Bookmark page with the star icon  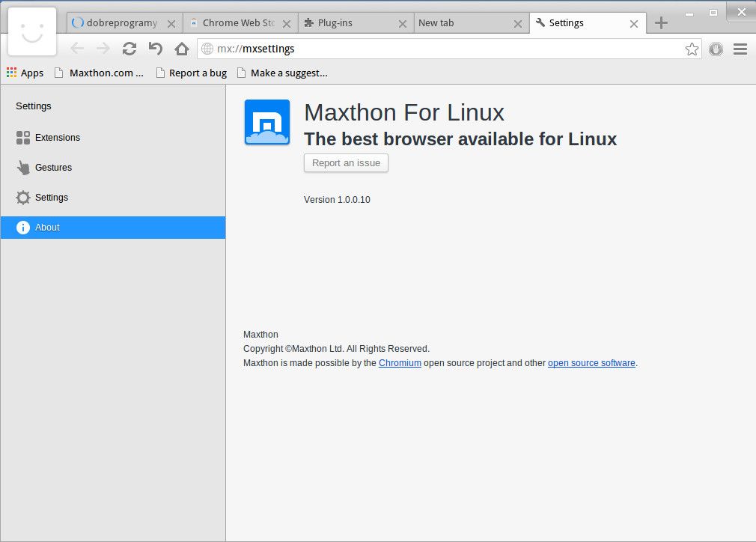[692, 49]
